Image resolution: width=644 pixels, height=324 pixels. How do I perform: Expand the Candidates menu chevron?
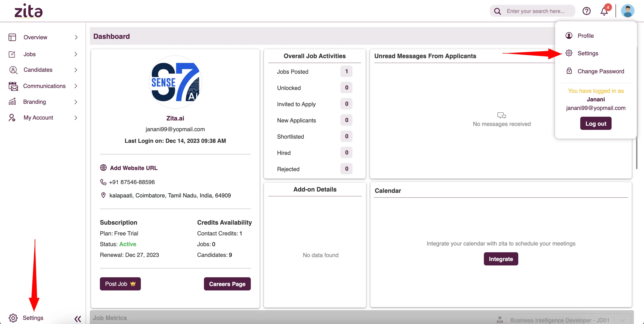coord(76,70)
